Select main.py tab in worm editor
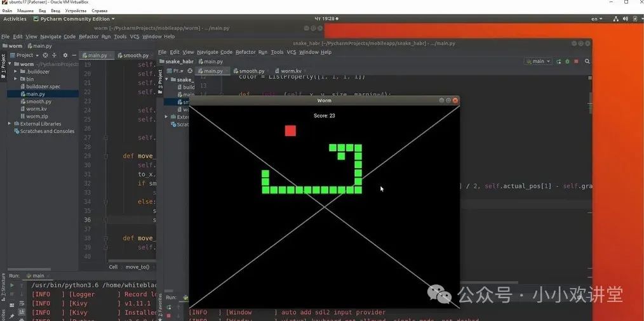Screen dimensions: 644x321 point(96,55)
